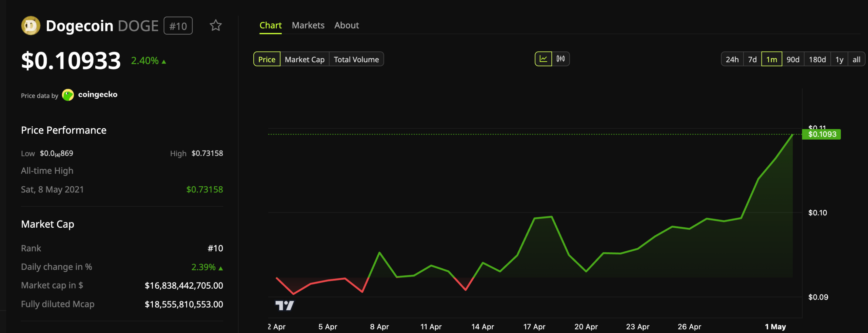Click the Dogecoin coin logo icon
This screenshot has height=333, width=868.
click(x=31, y=26)
